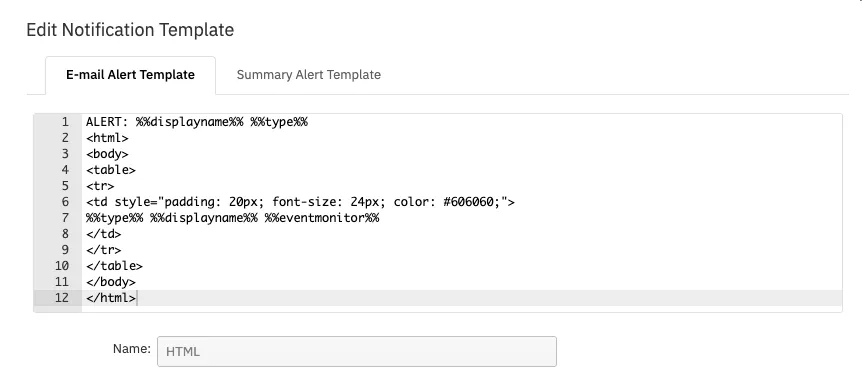Switch to Summary Alert Template tab
The image size is (862, 370).
pyautogui.click(x=308, y=75)
